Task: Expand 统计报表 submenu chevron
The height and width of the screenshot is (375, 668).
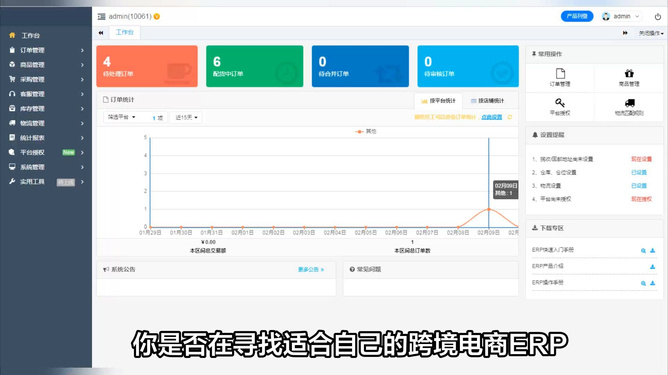Action: coord(82,138)
